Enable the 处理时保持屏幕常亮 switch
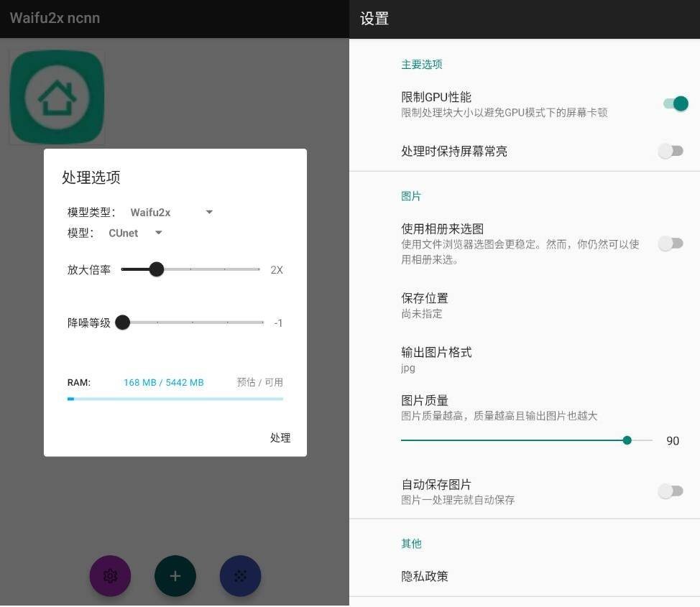Viewport: 700px width, 607px height. (670, 151)
